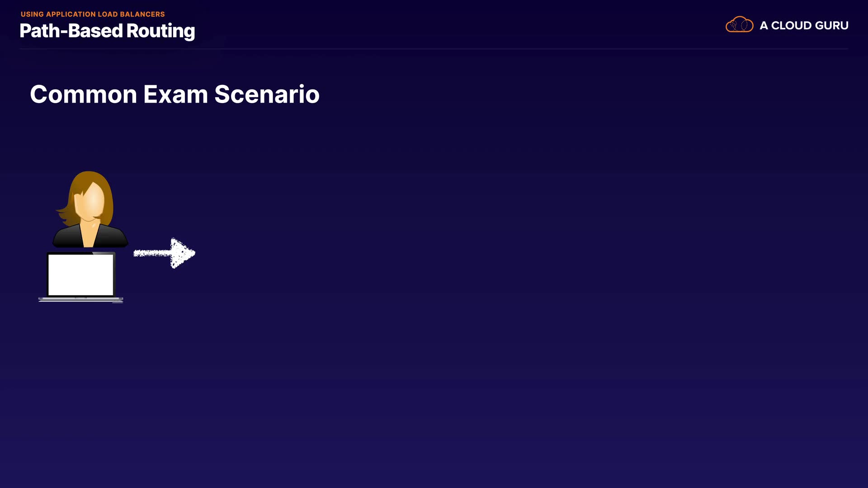Click the white laptop screen
Image resolution: width=868 pixels, height=488 pixels.
click(80, 275)
